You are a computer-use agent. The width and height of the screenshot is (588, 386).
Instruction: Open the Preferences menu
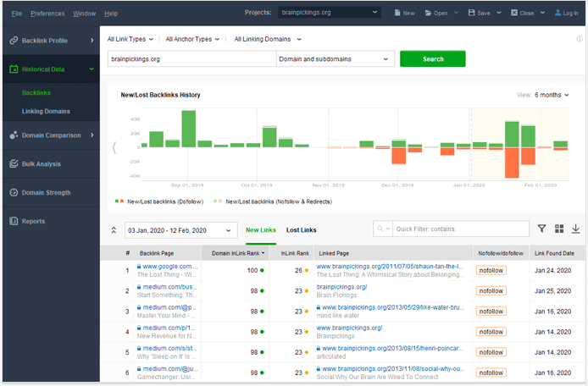[x=47, y=14]
